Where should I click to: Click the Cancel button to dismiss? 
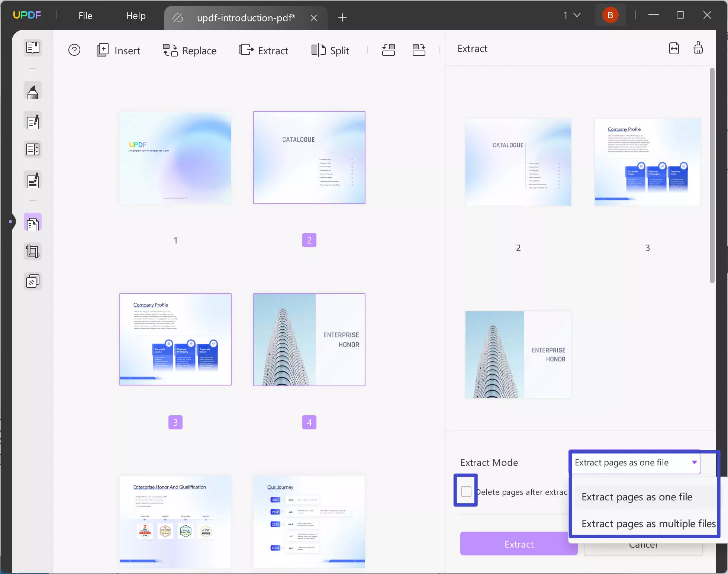pyautogui.click(x=643, y=544)
